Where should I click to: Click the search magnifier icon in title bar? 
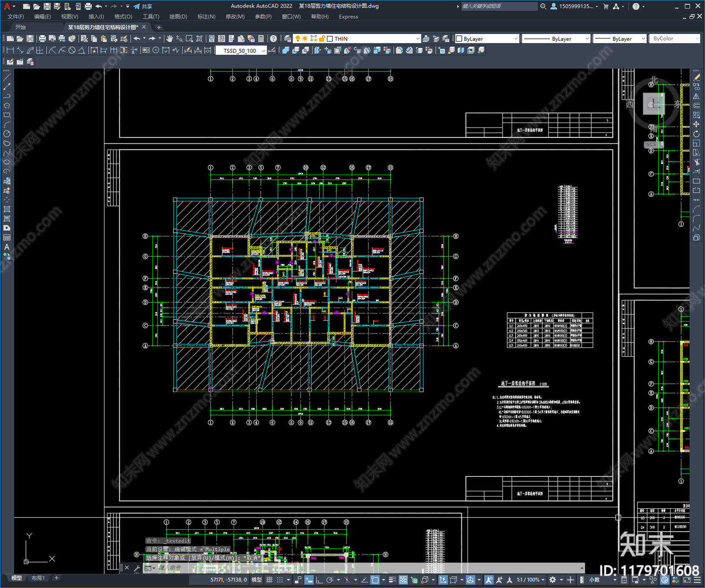[x=543, y=6]
